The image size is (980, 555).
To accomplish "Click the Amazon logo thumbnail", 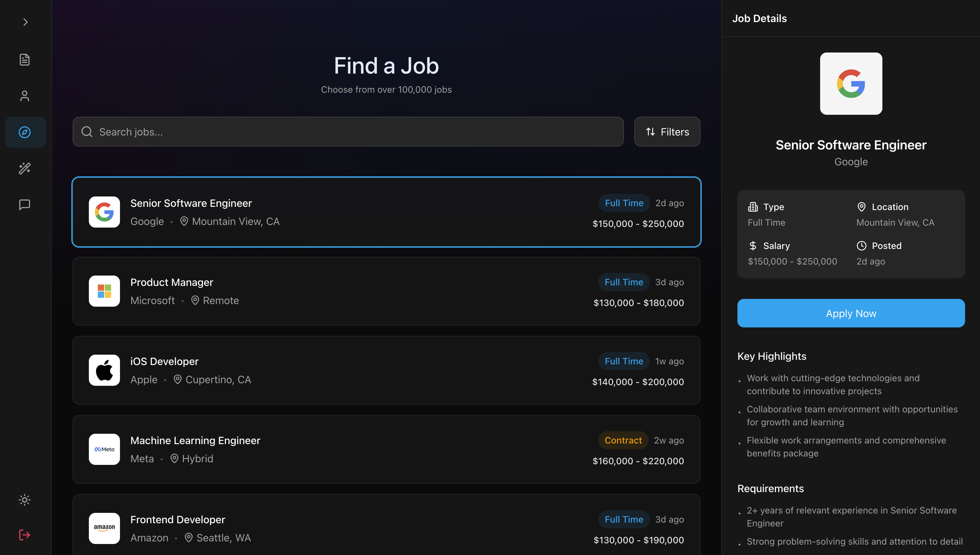I will click(x=104, y=528).
